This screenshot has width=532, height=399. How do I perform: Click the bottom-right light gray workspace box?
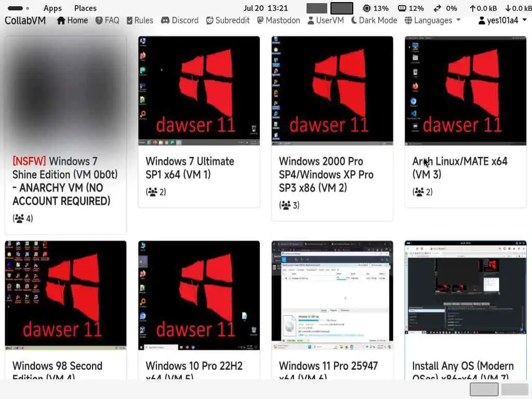point(515,389)
